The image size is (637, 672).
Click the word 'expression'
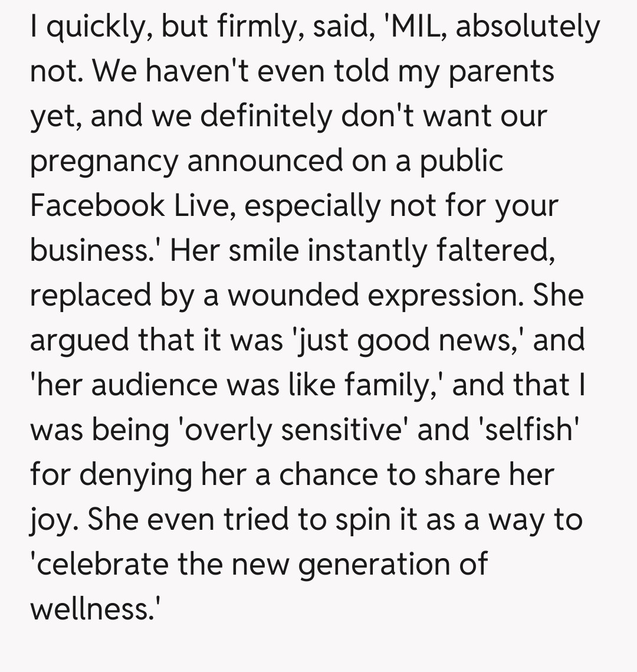pyautogui.click(x=445, y=295)
